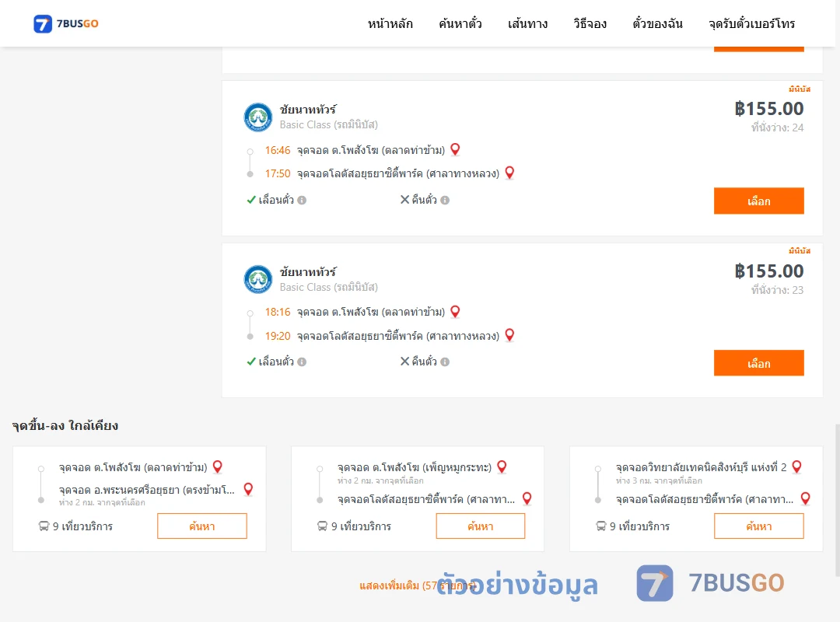Click ค้นหา in ตลาดท่าข้าม nearby card
Viewport: 840px width, 622px height.
tap(202, 526)
